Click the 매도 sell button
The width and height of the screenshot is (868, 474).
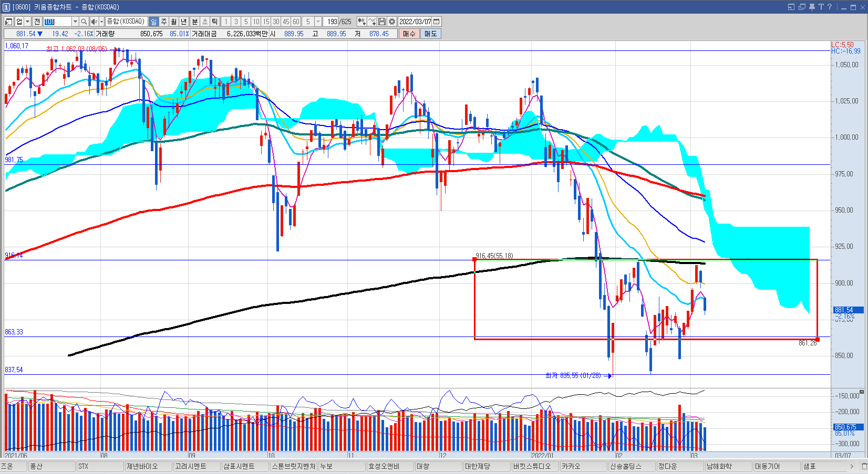[431, 34]
